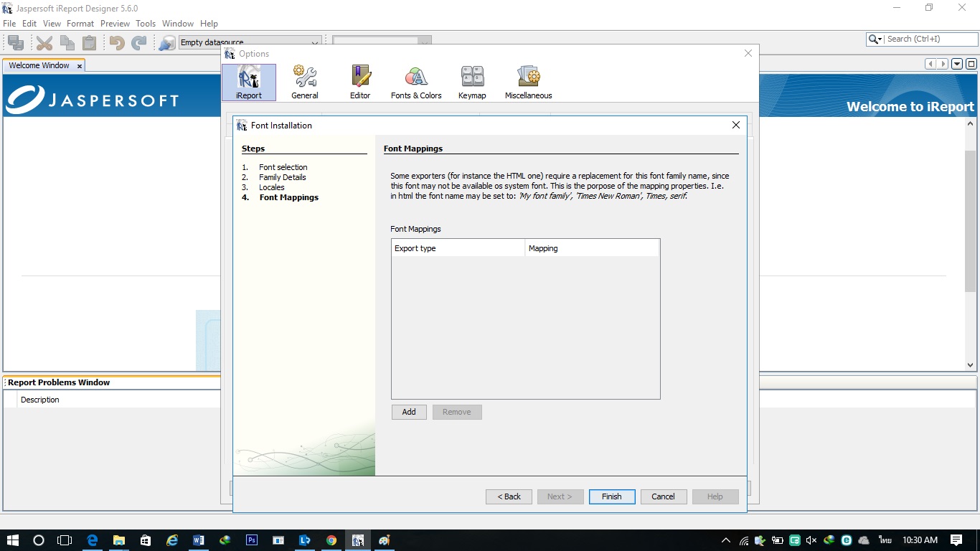This screenshot has height=551, width=980.
Task: Click the Copy toolbar icon
Action: [x=67, y=43]
